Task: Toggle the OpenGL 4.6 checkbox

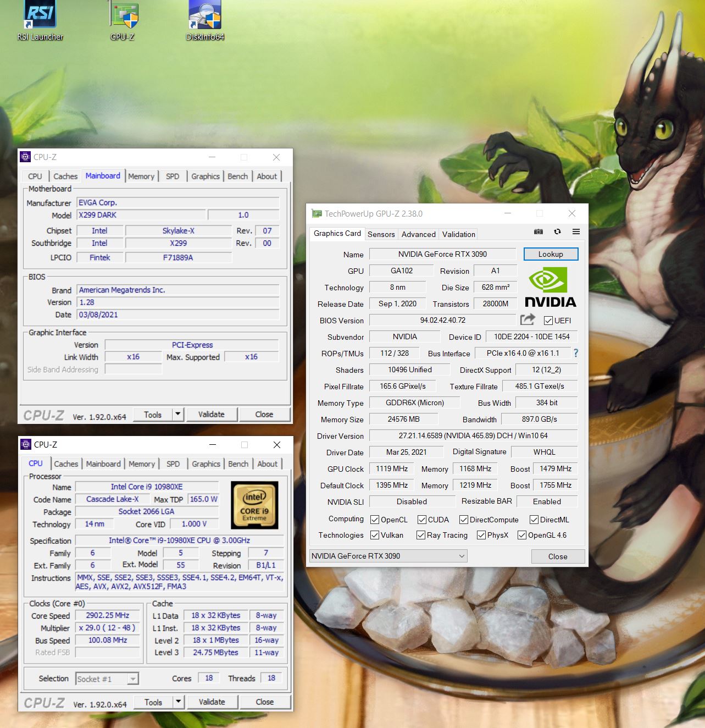Action: 522,535
